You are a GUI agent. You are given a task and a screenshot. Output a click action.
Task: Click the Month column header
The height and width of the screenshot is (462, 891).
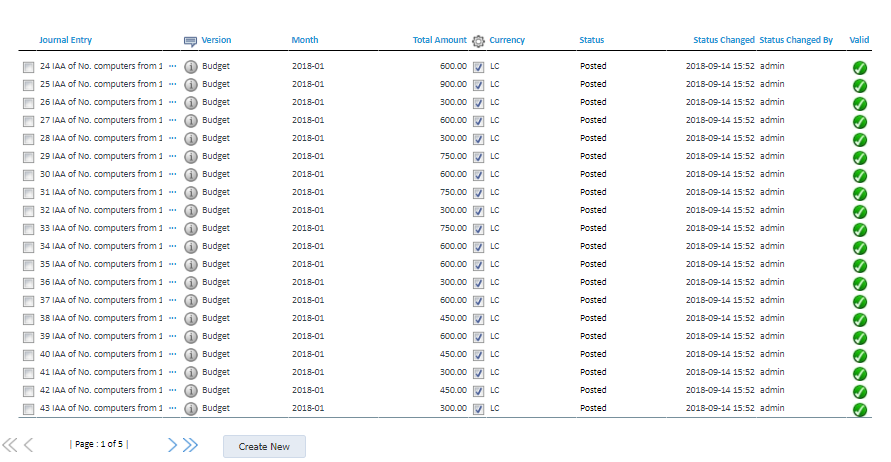pos(305,40)
